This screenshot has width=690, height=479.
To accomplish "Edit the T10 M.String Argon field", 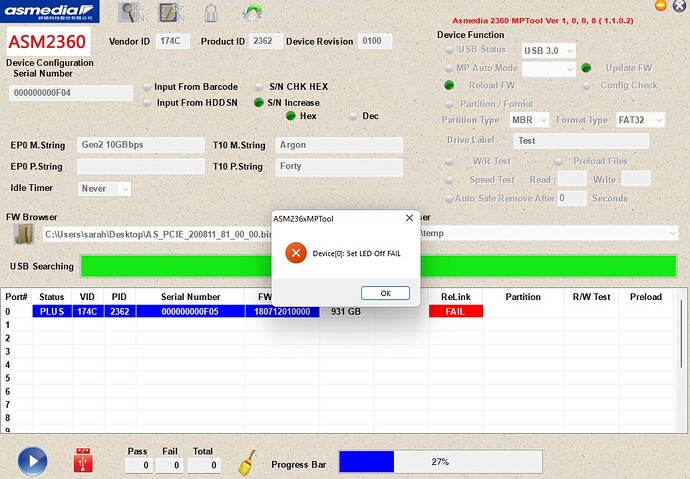I will pos(339,145).
